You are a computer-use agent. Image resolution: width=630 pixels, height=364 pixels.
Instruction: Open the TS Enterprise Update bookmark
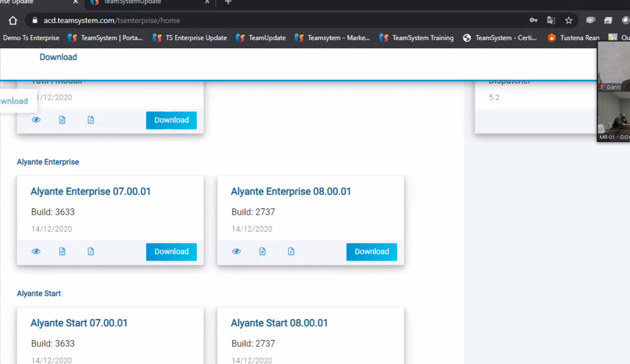pyautogui.click(x=190, y=38)
